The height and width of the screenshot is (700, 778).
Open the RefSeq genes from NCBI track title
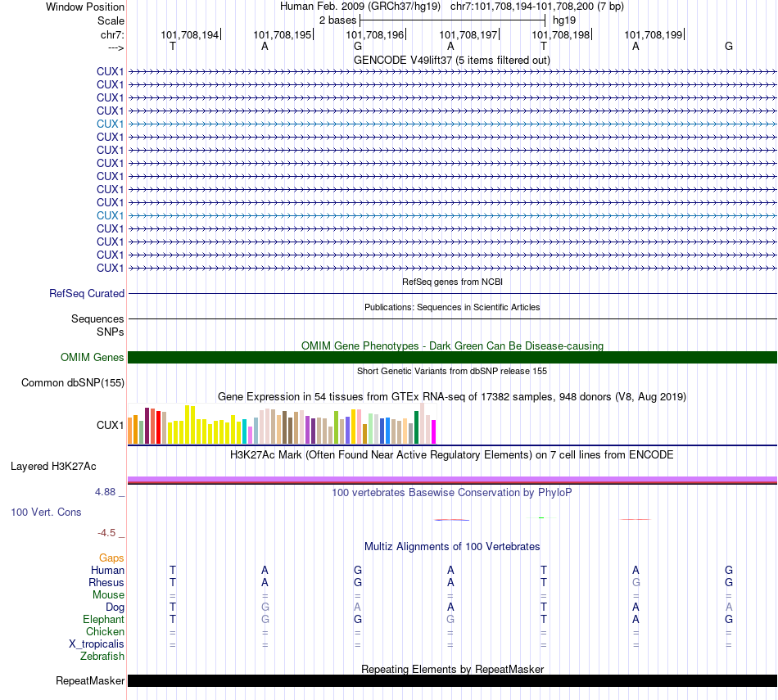[452, 282]
